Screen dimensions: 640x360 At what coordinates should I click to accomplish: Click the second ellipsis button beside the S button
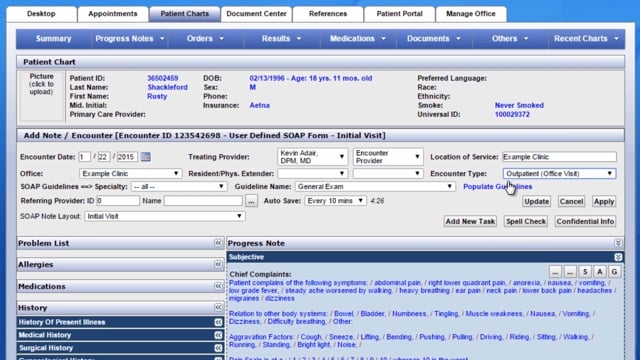click(x=570, y=272)
